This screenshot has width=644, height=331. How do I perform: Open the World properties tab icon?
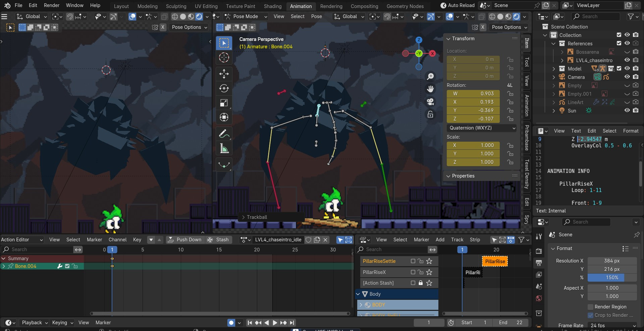point(539,298)
